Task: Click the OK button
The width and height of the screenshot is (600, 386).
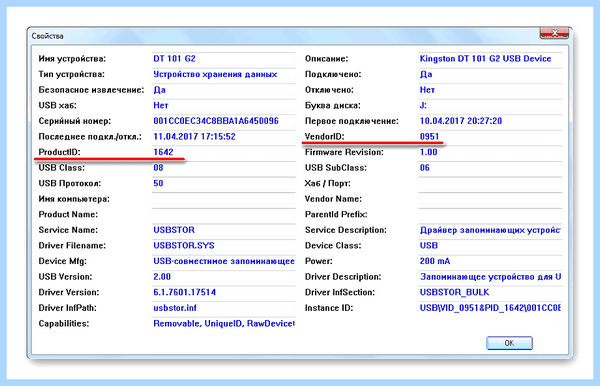Action: [509, 343]
